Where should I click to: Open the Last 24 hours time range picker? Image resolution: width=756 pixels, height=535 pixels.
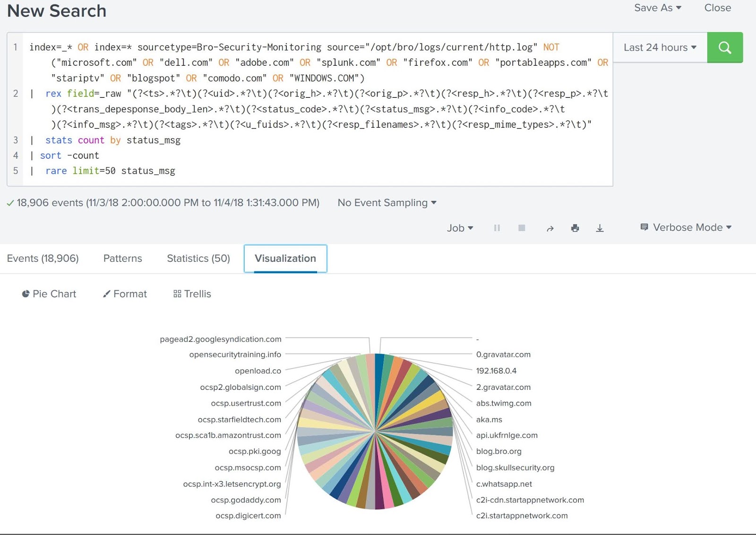pos(659,47)
